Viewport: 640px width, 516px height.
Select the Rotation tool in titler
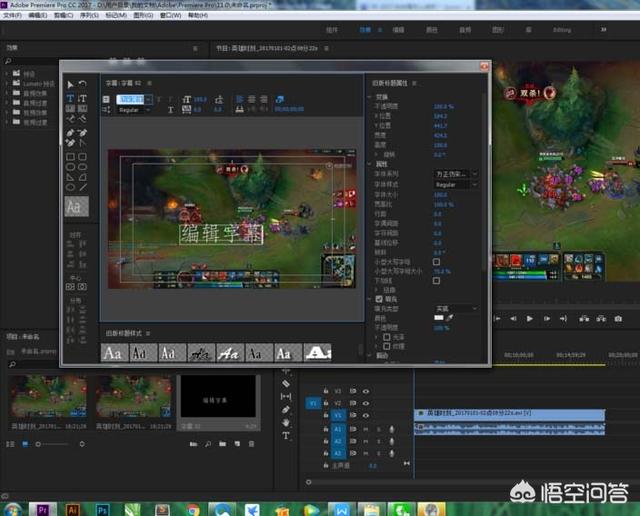click(x=82, y=84)
